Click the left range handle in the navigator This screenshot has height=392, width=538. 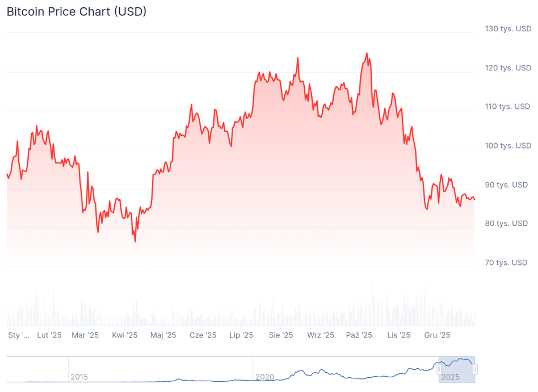pyautogui.click(x=439, y=369)
